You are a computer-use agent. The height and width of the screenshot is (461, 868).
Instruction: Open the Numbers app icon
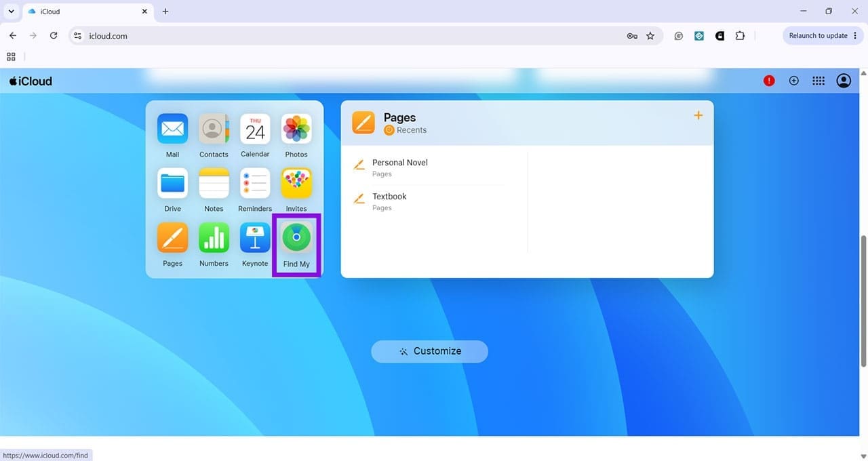point(214,238)
